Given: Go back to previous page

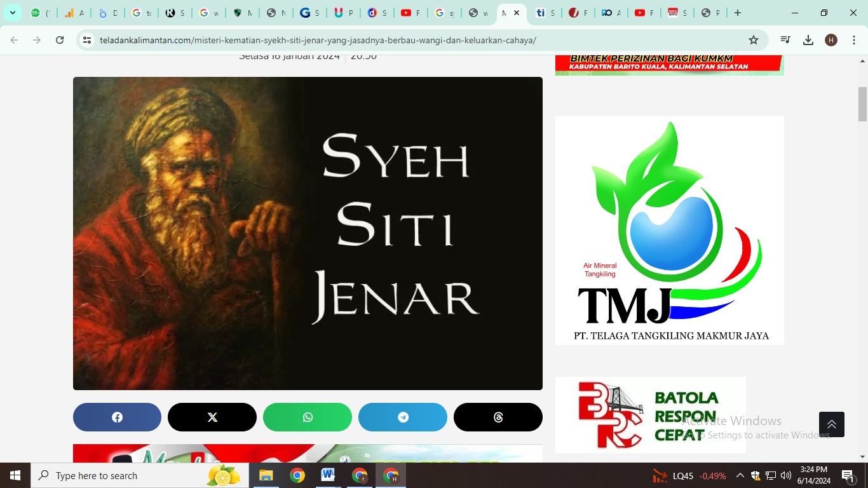Looking at the screenshot, I should pyautogui.click(x=14, y=40).
